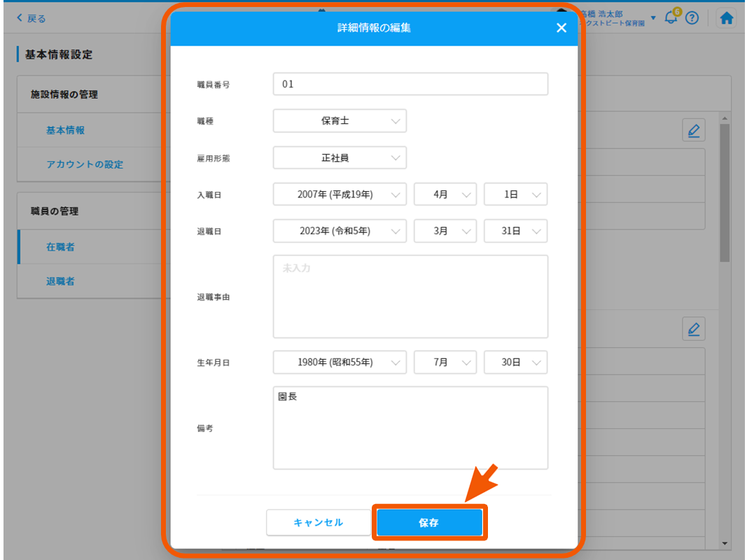Click the 保存 button

coord(429,523)
